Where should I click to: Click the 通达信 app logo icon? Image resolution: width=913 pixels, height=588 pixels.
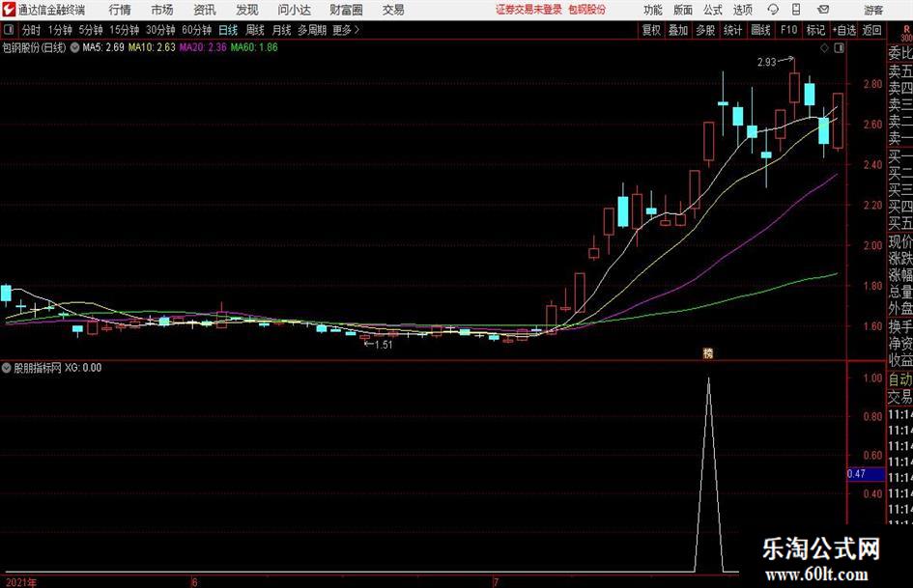pos(9,10)
